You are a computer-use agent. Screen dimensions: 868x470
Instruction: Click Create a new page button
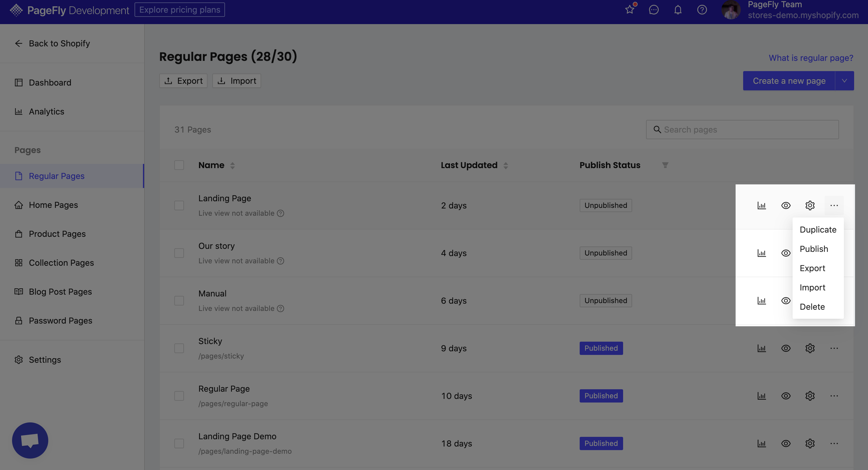pyautogui.click(x=789, y=81)
